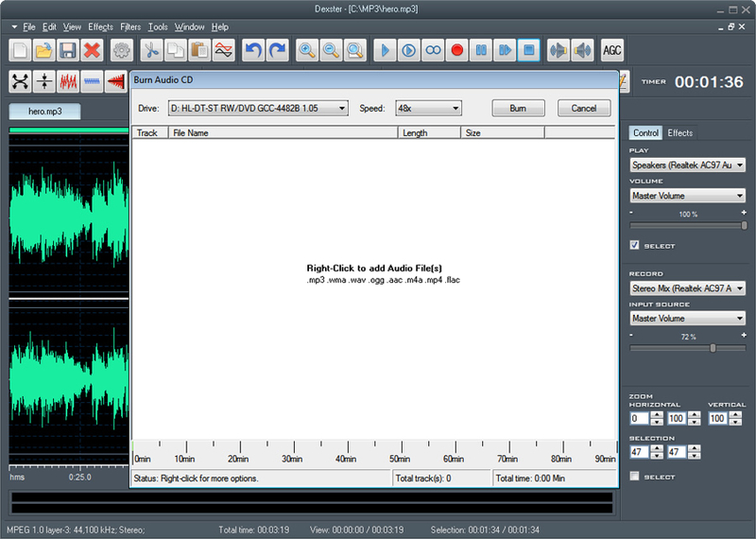
Task: Click the blue silence waveform icon
Action: 92,81
